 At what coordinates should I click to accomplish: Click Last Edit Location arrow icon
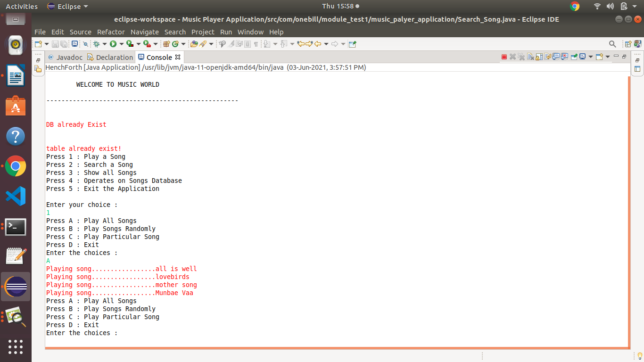point(301,44)
